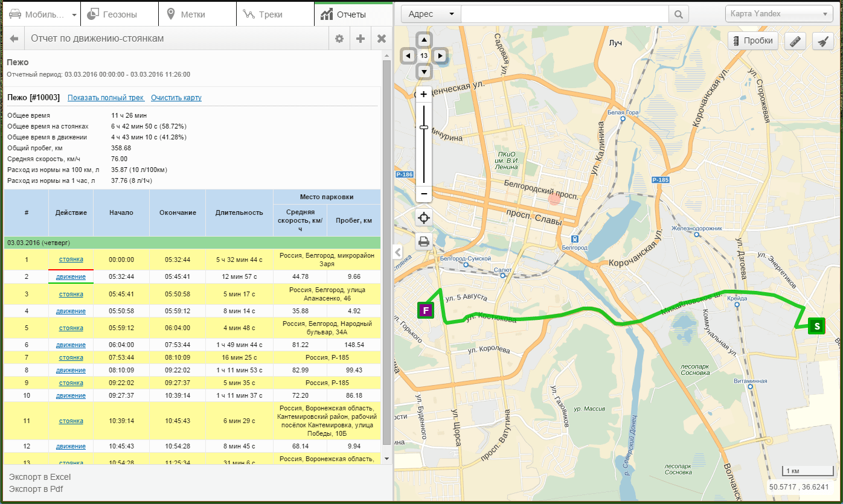Open the Треки tab
The image size is (843, 504).
tap(275, 14)
